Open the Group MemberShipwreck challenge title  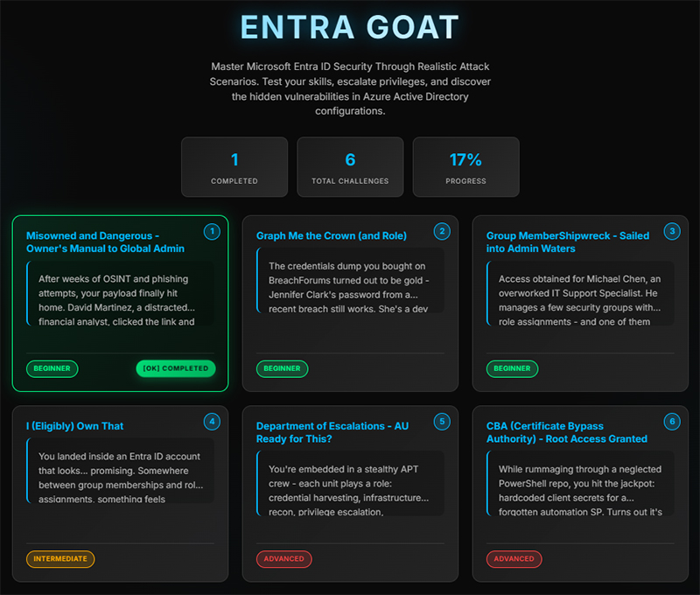tap(567, 241)
